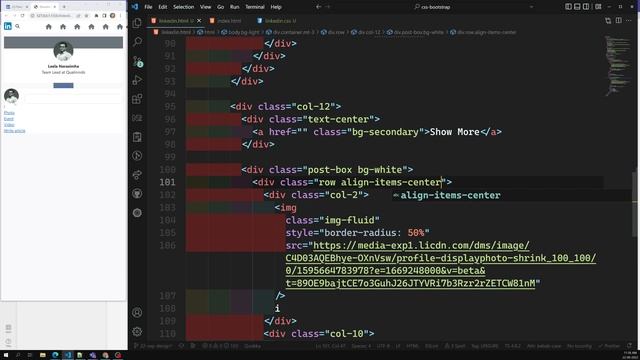
Task: Open the Search view in the activity bar
Action: click(138, 42)
